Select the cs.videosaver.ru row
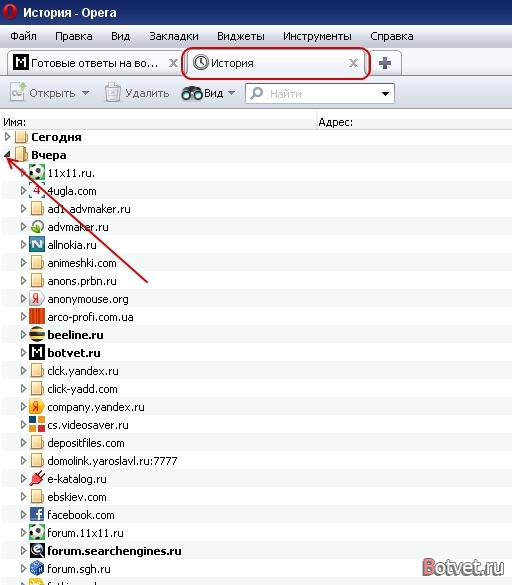Image resolution: width=512 pixels, height=585 pixels. pyautogui.click(x=257, y=425)
